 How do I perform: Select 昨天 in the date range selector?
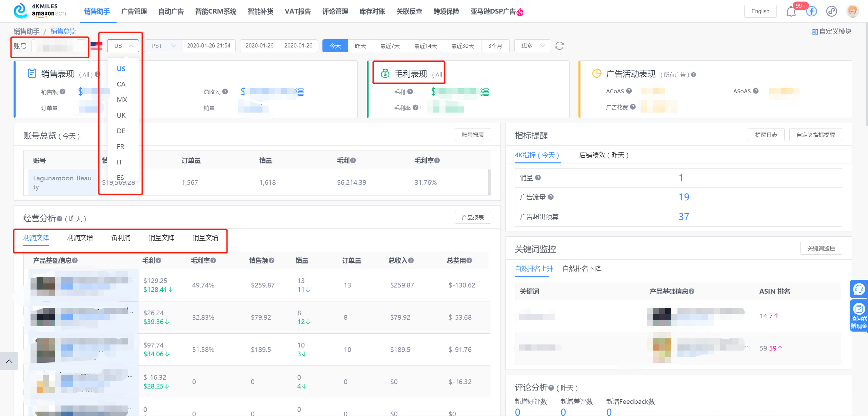tap(360, 45)
